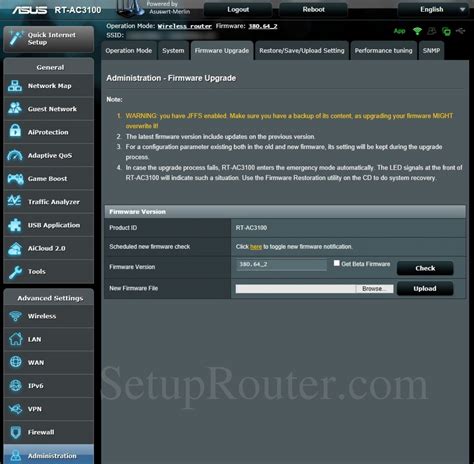Open Traffic Analyzer chart icon

(x=15, y=201)
